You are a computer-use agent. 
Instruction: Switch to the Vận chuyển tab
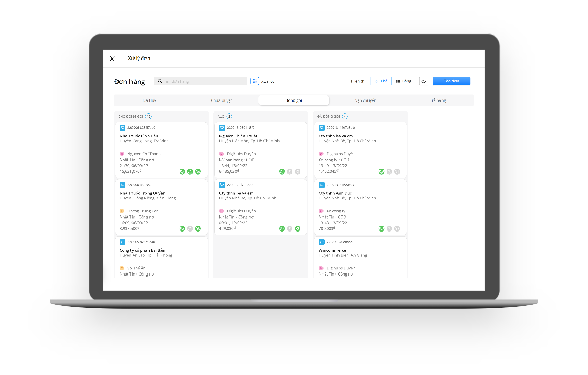click(365, 100)
